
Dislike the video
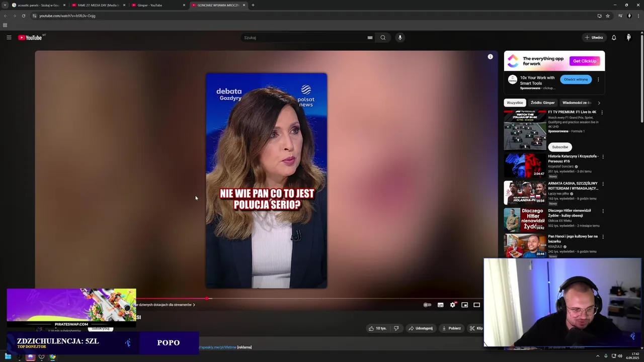(396, 328)
